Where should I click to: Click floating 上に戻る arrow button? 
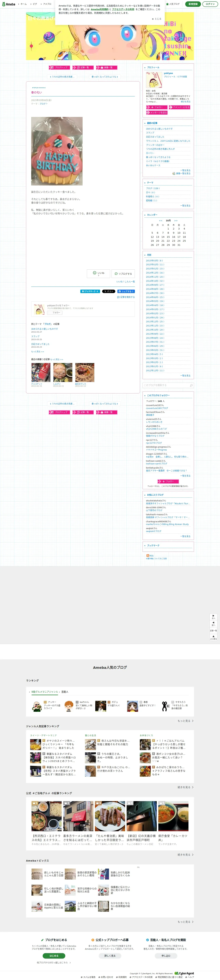click(213, 637)
